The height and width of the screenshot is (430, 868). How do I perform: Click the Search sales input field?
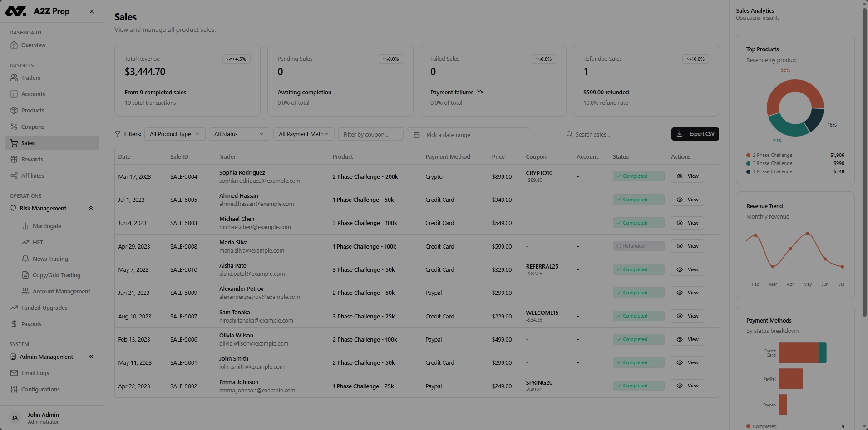pos(617,134)
